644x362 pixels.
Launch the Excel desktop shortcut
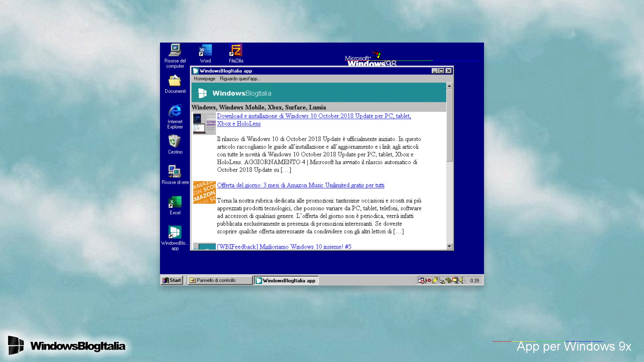(x=175, y=205)
